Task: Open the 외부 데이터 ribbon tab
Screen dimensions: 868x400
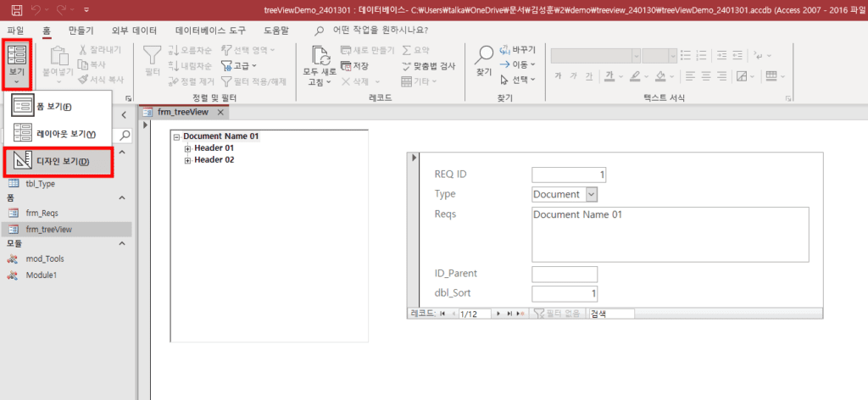Action: pyautogui.click(x=134, y=31)
